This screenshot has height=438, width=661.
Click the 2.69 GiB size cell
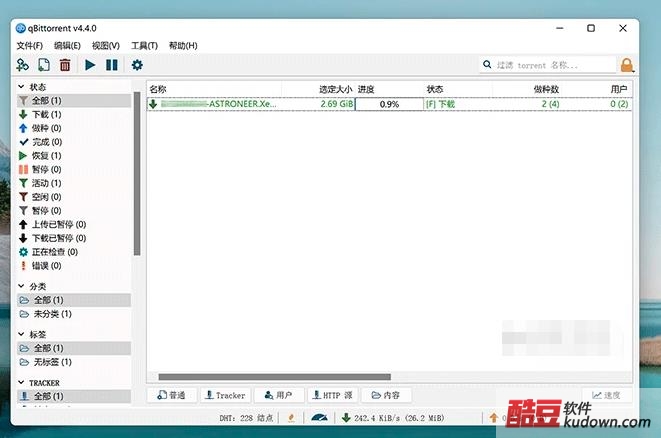coord(337,104)
